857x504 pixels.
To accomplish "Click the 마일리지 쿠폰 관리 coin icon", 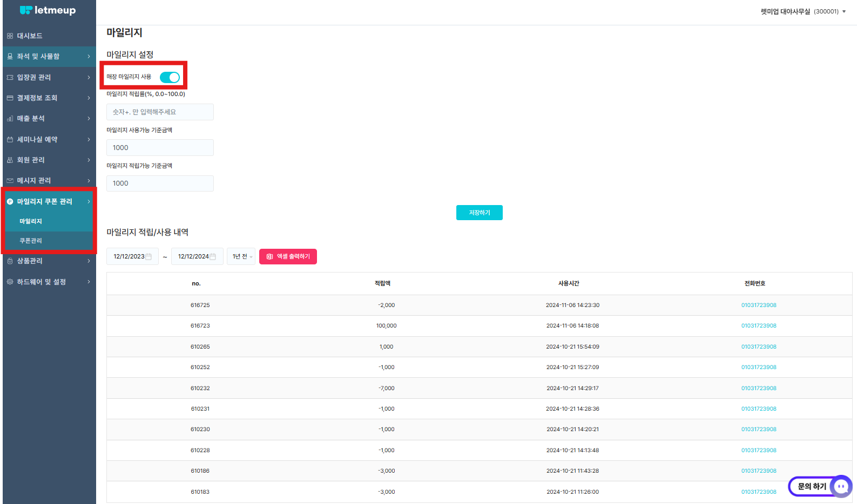I will [10, 202].
